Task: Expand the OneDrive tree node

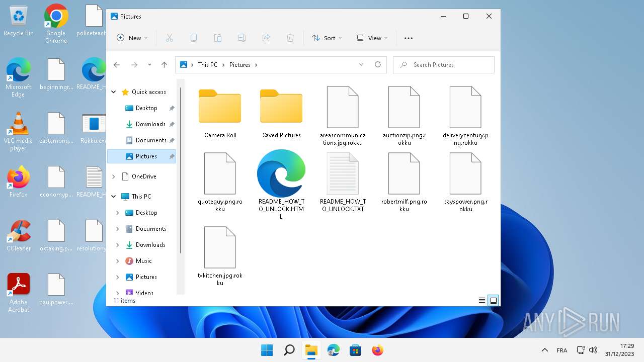Action: pyautogui.click(x=114, y=176)
